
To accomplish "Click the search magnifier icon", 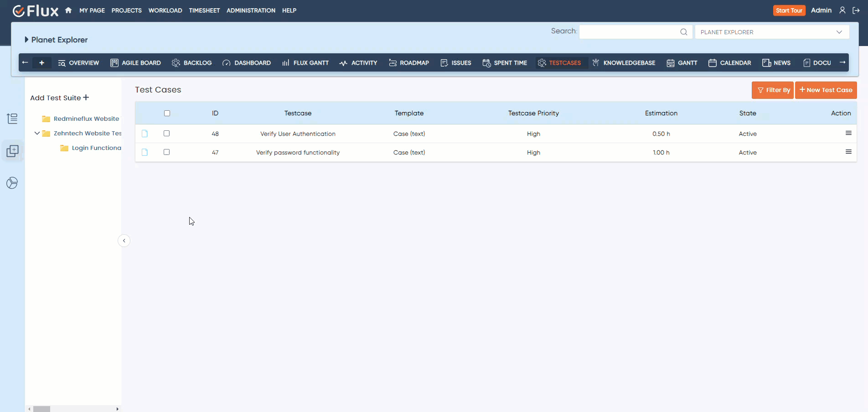I will (x=683, y=32).
